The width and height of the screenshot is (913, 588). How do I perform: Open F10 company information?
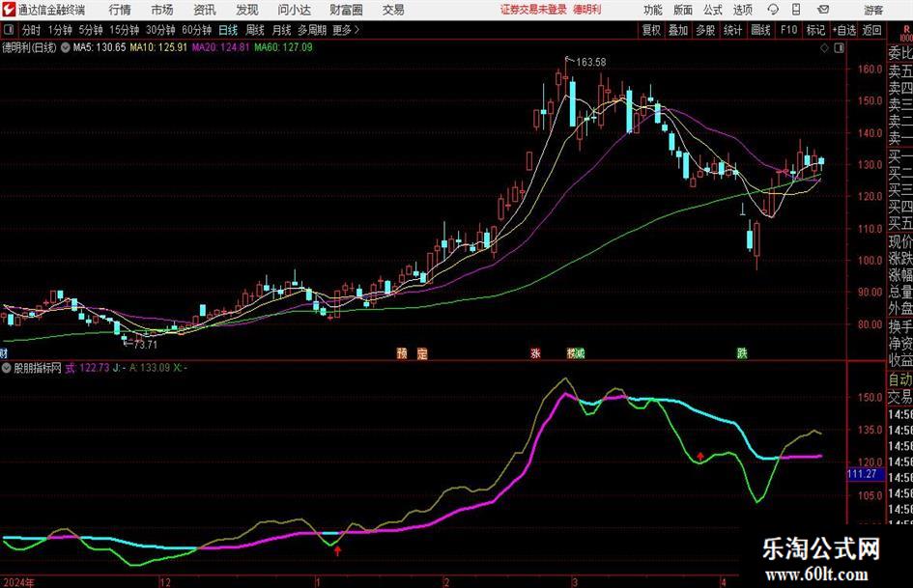point(788,30)
